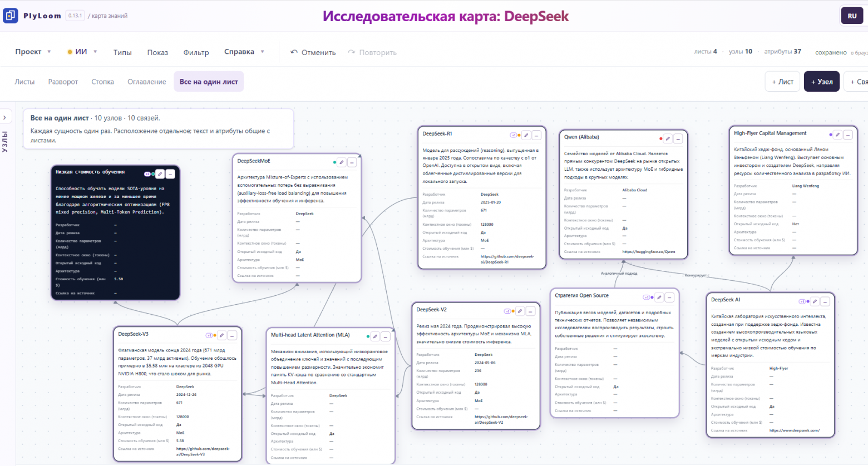The width and height of the screenshot is (868, 466).
Task: Click +1 badge on DeepSeek-V3 node
Action: (x=209, y=335)
